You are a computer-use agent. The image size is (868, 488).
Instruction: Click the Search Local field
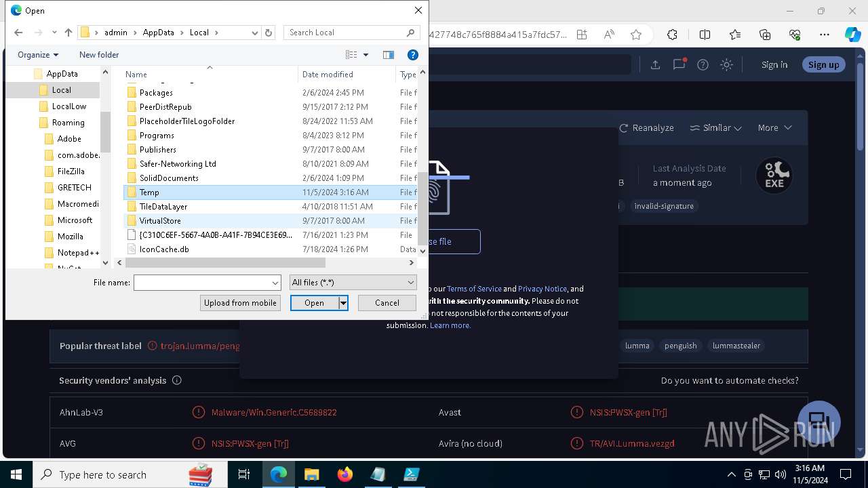pyautogui.click(x=351, y=33)
